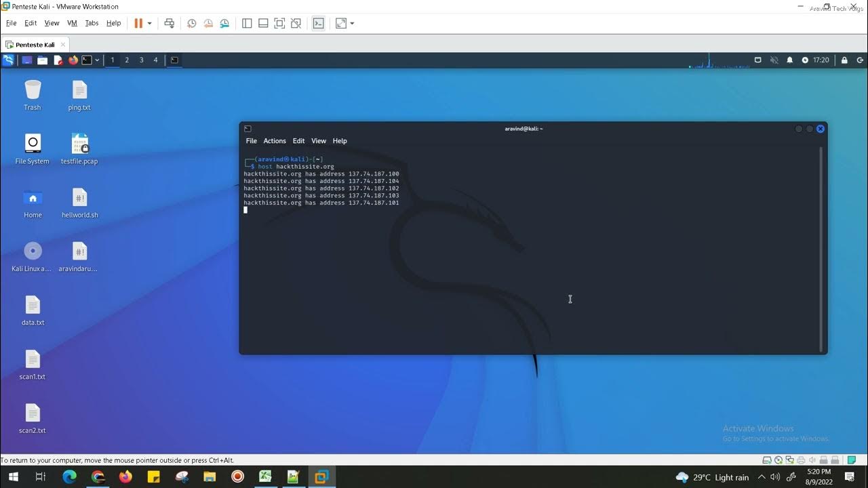
Task: Open the VMware View menu
Action: point(52,23)
